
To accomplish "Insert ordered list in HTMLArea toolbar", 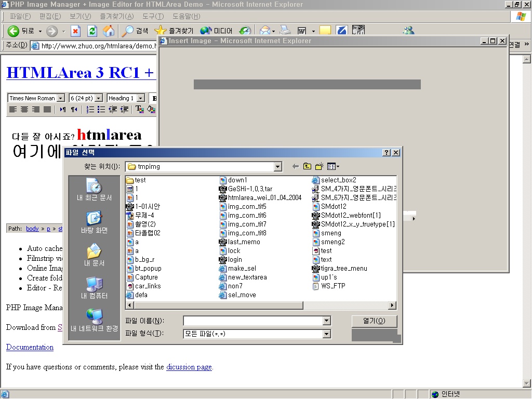I will coord(90,109).
